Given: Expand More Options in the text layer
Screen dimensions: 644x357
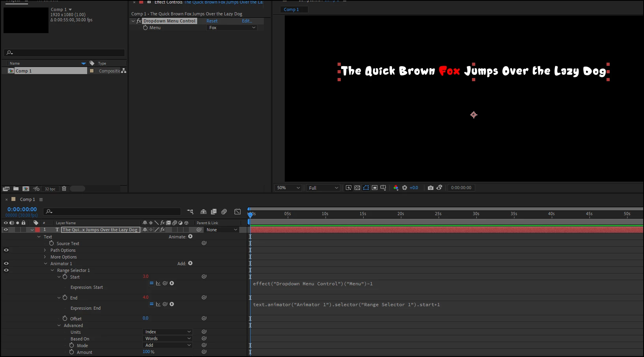Looking at the screenshot, I should pyautogui.click(x=45, y=257).
